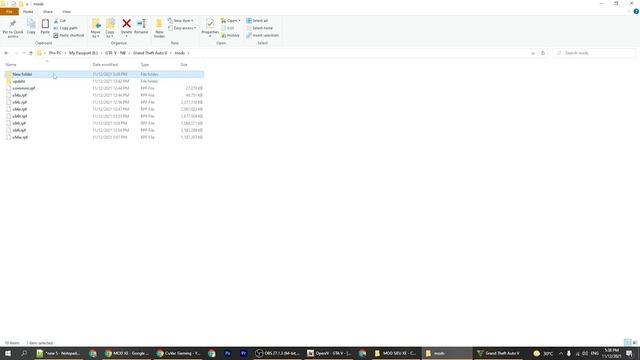
Task: Click Select all in Select group
Action: (257, 21)
